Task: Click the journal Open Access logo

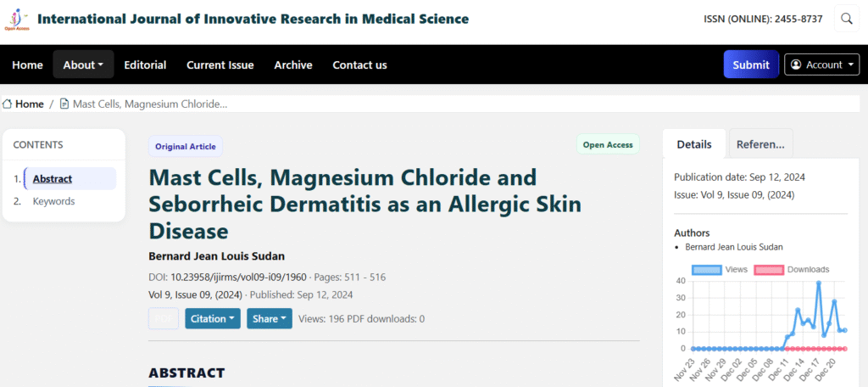Action: click(17, 19)
